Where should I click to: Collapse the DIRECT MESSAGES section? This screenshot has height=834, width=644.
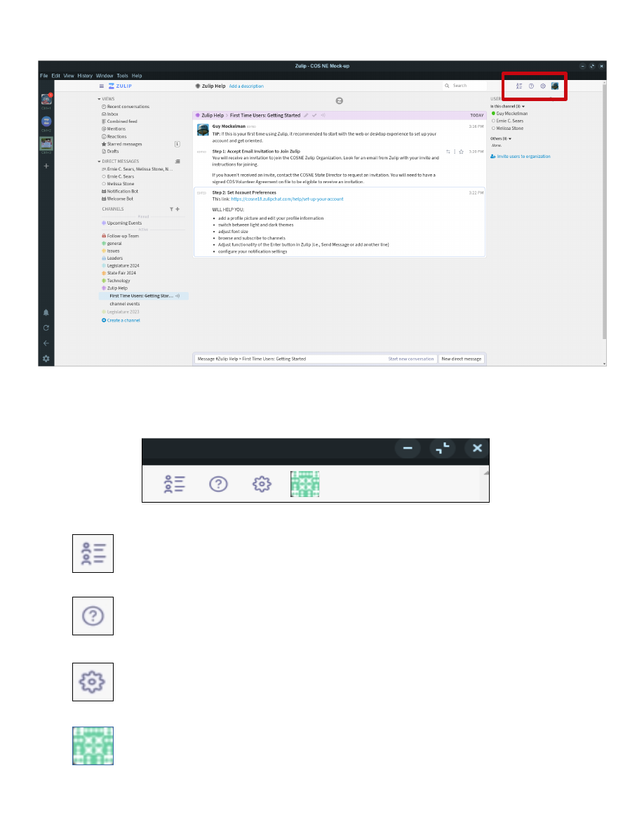pos(99,161)
